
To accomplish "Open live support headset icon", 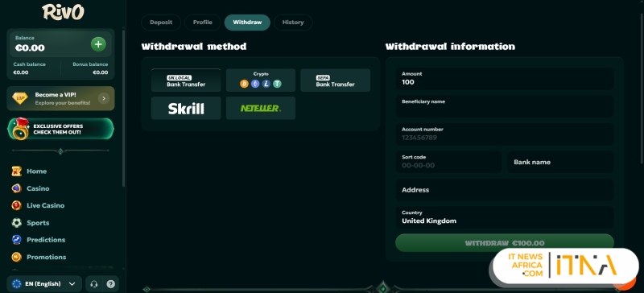I will point(93,284).
